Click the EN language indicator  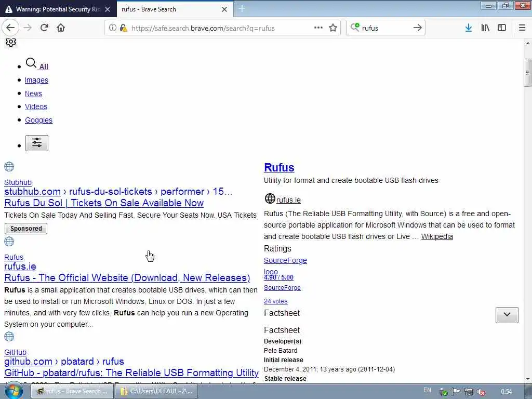427,390
